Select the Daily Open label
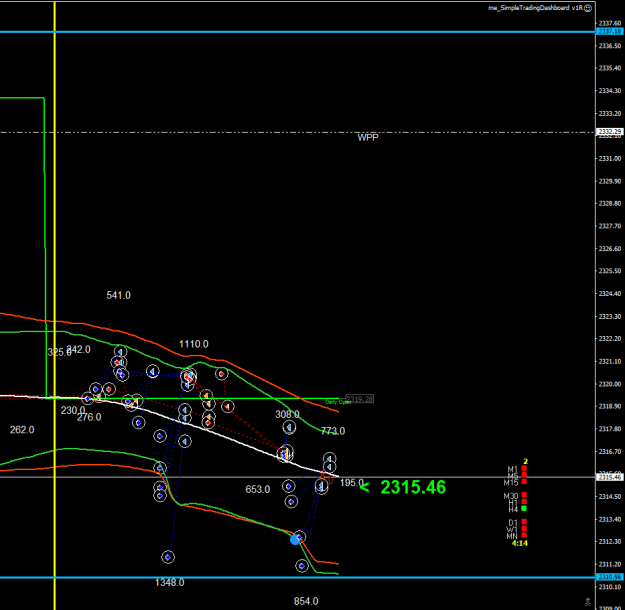The image size is (625, 610). 337,402
